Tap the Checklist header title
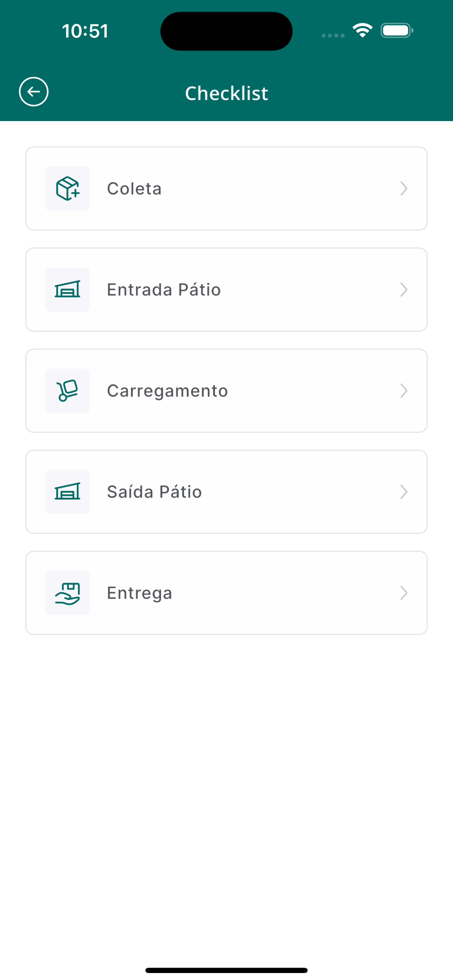The height and width of the screenshot is (980, 453). pos(226,93)
